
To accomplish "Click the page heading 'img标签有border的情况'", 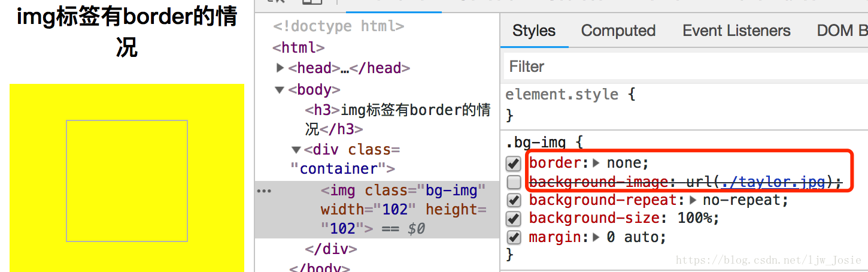I will 127,32.
